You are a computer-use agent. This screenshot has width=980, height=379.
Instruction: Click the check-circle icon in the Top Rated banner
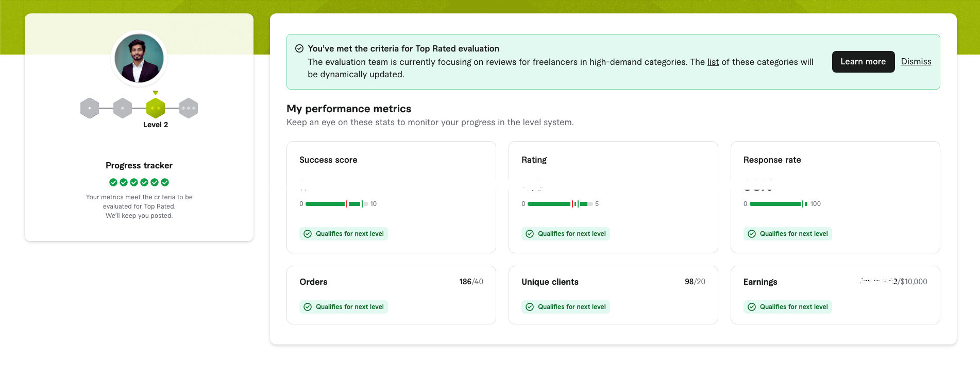point(299,48)
